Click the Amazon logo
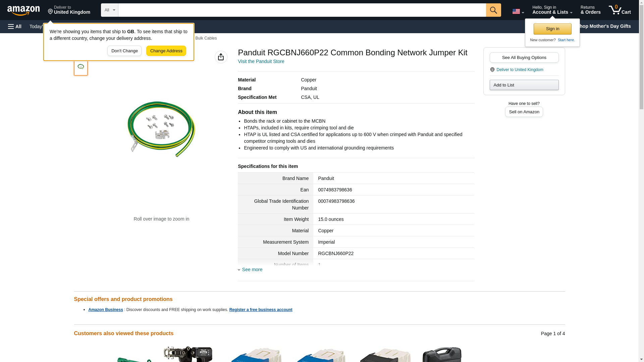Screen dimensions: 644x362 (x=23, y=10)
